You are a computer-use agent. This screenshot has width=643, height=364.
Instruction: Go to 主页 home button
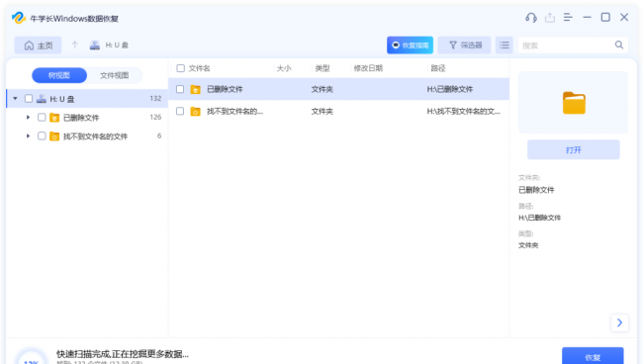[39, 45]
